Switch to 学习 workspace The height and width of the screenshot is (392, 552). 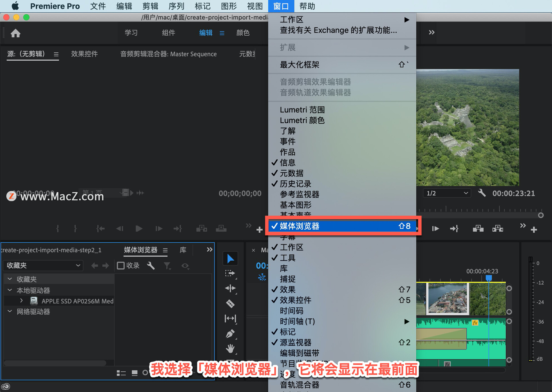(131, 32)
